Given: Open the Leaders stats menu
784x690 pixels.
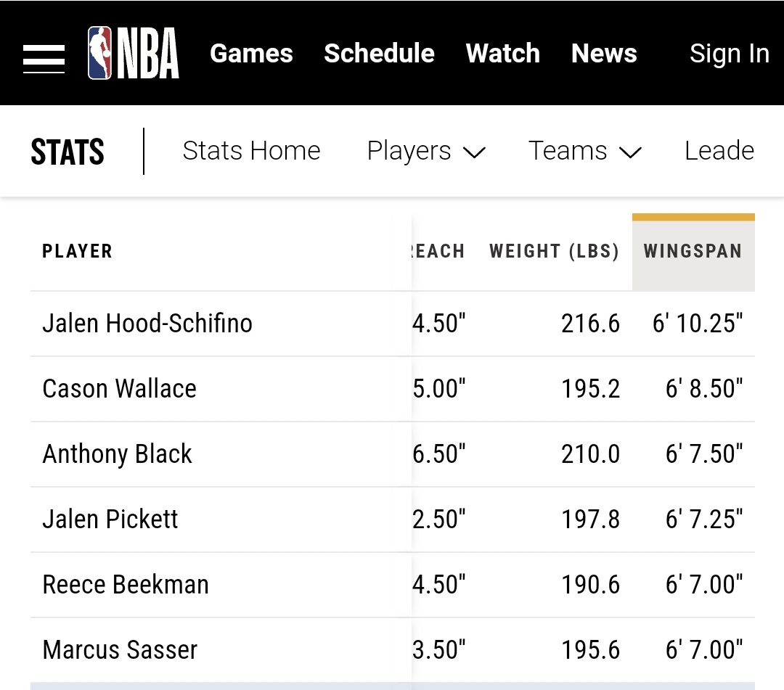Looking at the screenshot, I should pyautogui.click(x=719, y=151).
